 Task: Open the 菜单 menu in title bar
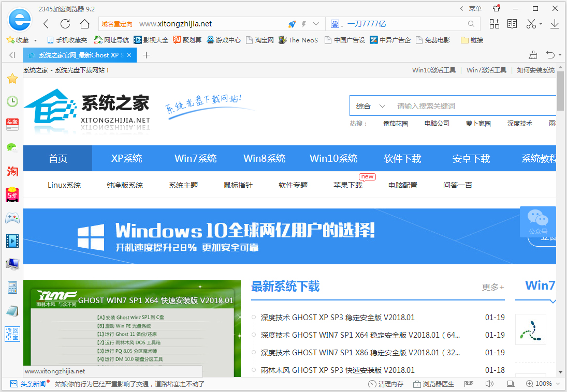[475, 8]
